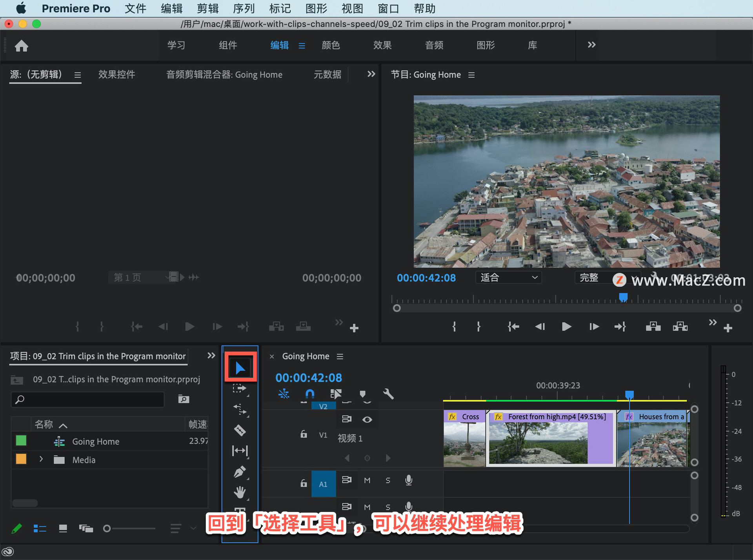This screenshot has width=753, height=560.
Task: Select the Slip tool
Action: point(240,451)
